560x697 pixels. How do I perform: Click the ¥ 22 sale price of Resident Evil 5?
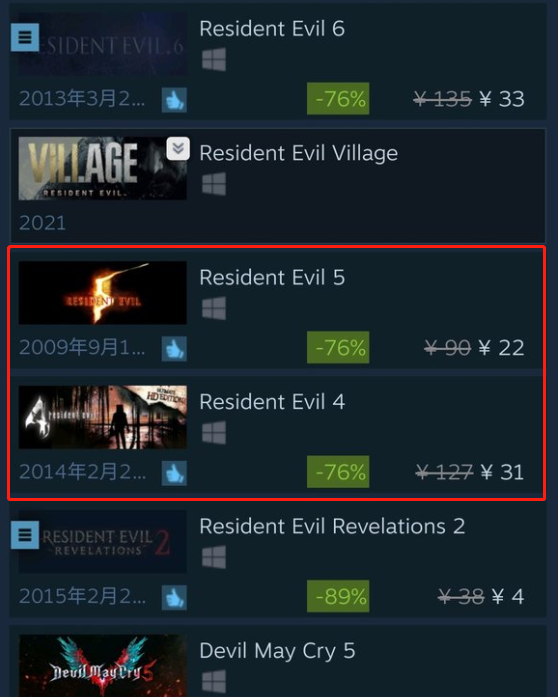[x=502, y=348]
